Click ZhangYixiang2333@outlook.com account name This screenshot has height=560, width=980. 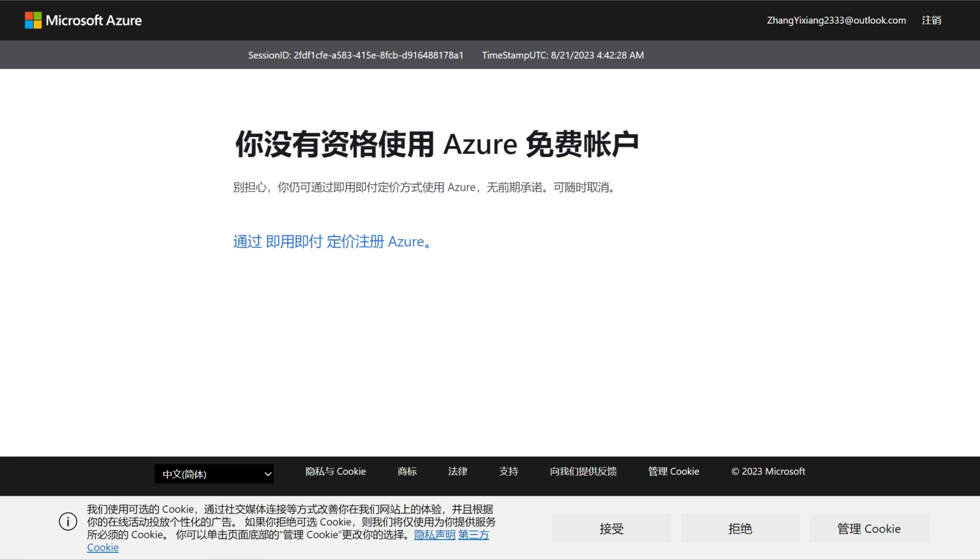pos(836,20)
